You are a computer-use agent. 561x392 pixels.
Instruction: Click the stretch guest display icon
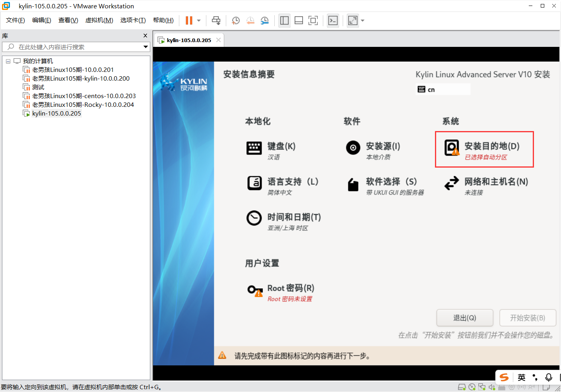point(353,21)
